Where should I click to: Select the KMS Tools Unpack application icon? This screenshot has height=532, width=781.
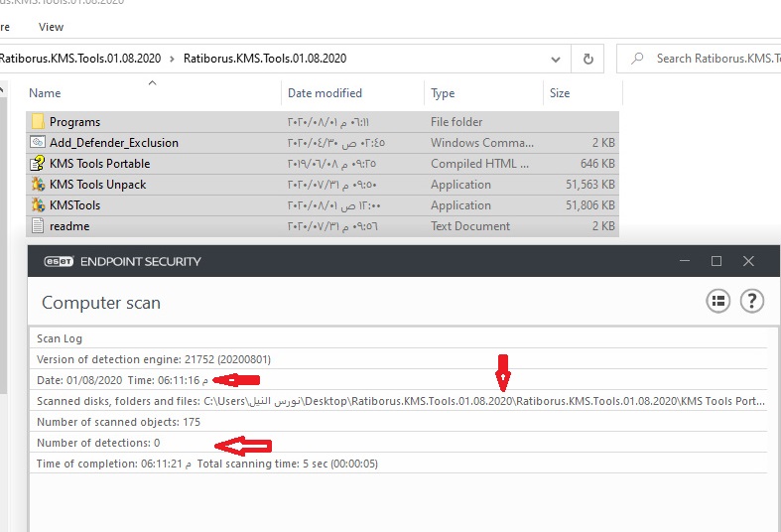pos(38,185)
